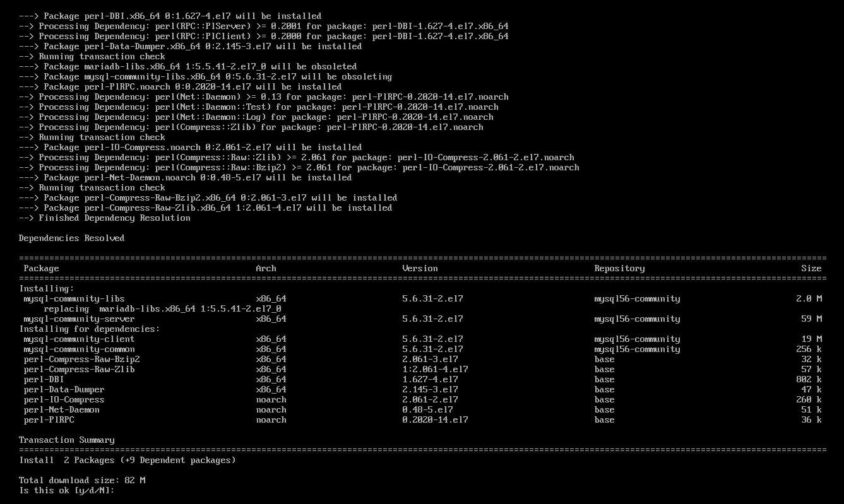Click the perl-Net-Daemon table row name
Screen dimensions: 844x504
[x=62, y=409]
